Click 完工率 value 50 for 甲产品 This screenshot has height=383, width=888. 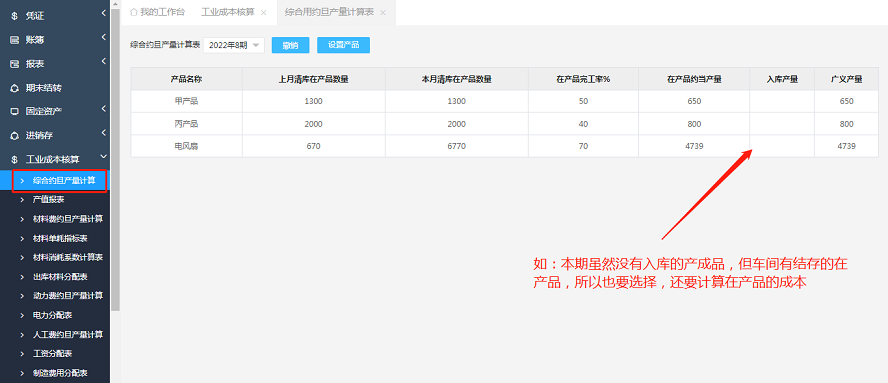583,101
